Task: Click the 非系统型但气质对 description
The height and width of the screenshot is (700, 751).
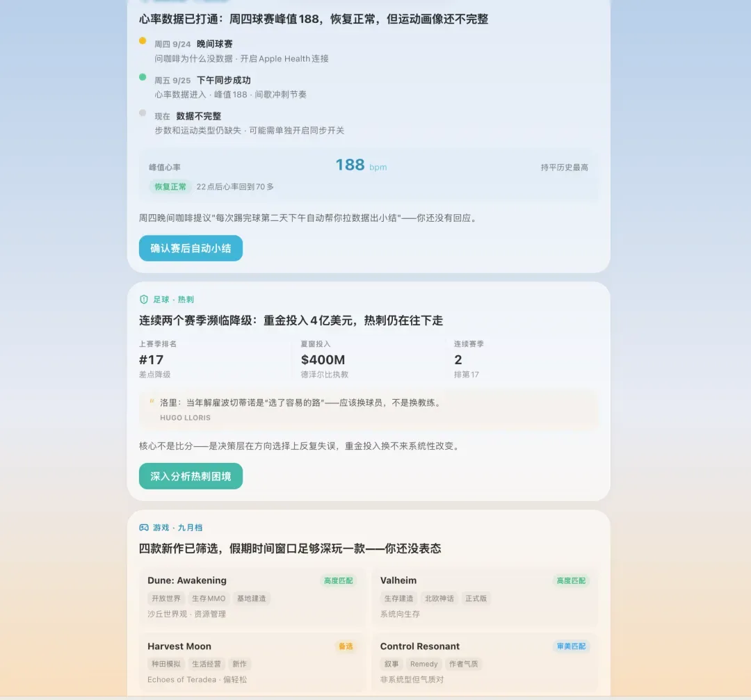Action: point(412,679)
